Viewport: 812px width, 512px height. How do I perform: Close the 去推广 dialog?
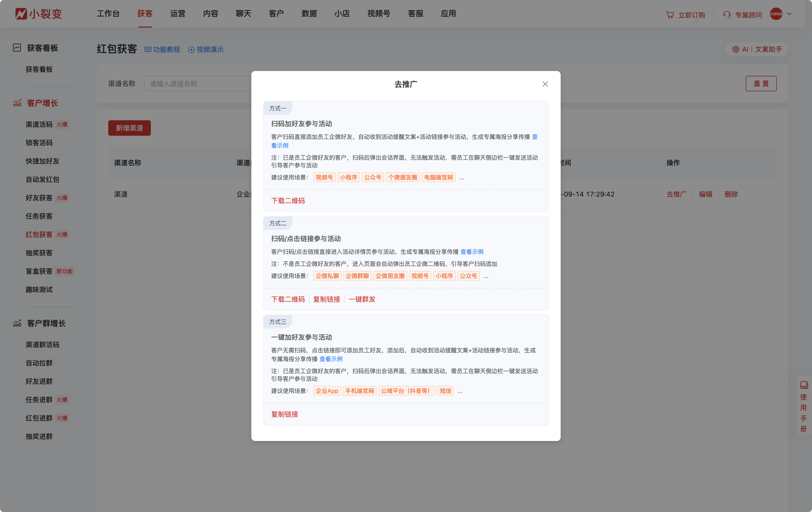(545, 84)
